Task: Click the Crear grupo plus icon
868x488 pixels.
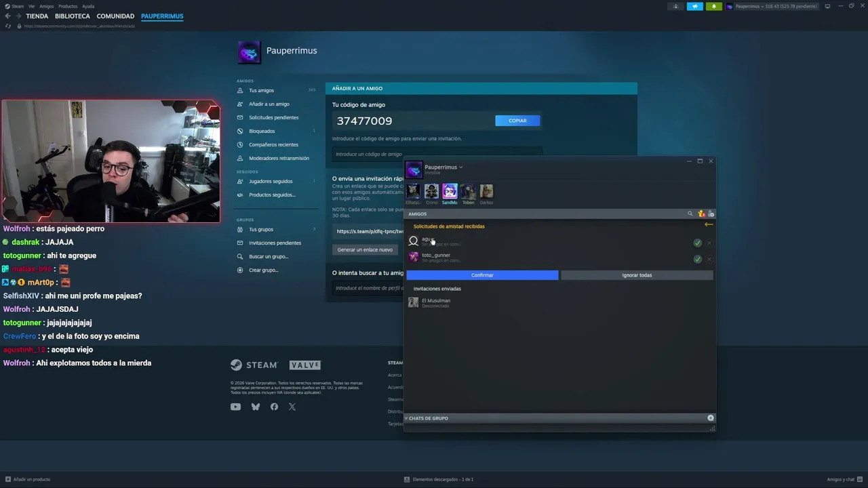Action: (x=240, y=270)
